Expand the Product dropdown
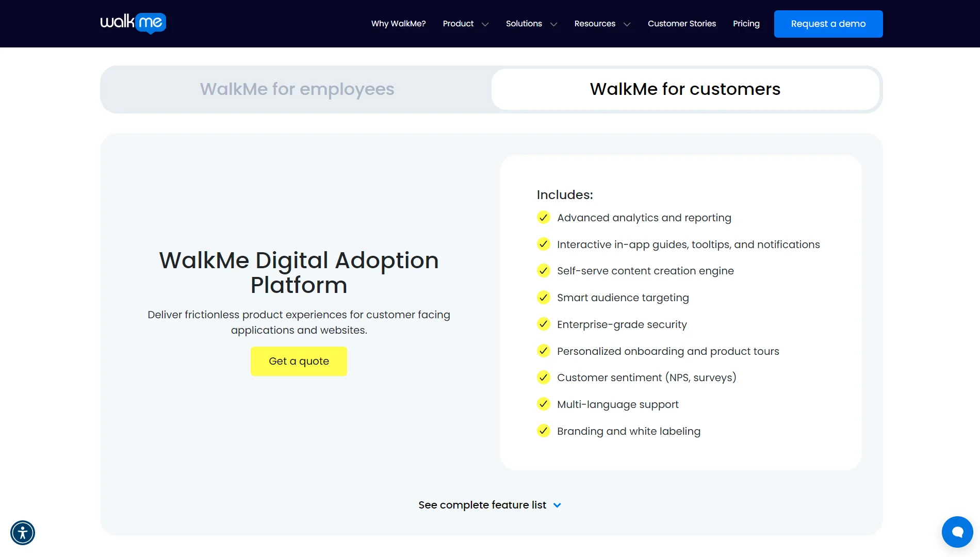This screenshot has height=557, width=980. [x=464, y=24]
